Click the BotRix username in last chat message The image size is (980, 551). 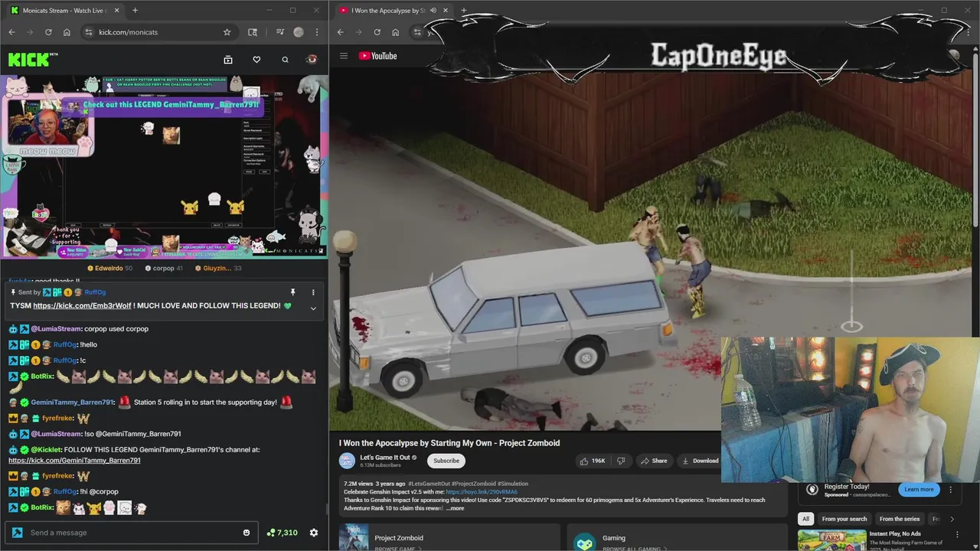click(41, 508)
